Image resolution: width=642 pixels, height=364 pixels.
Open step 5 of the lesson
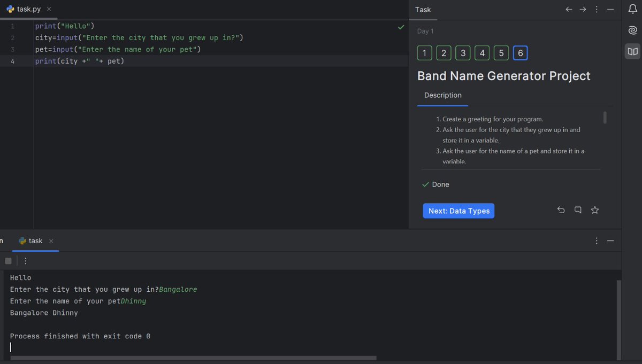tap(501, 53)
